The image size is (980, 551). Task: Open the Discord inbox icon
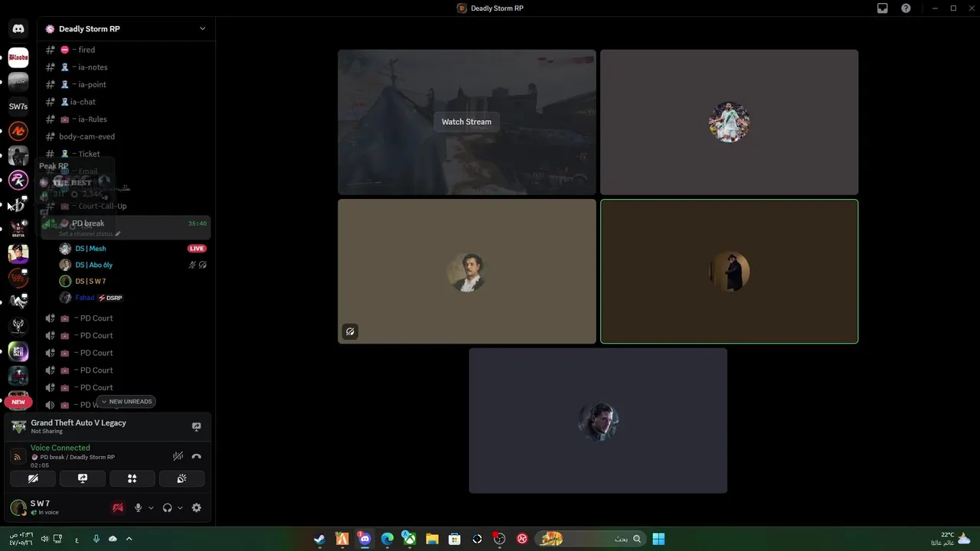tap(883, 8)
